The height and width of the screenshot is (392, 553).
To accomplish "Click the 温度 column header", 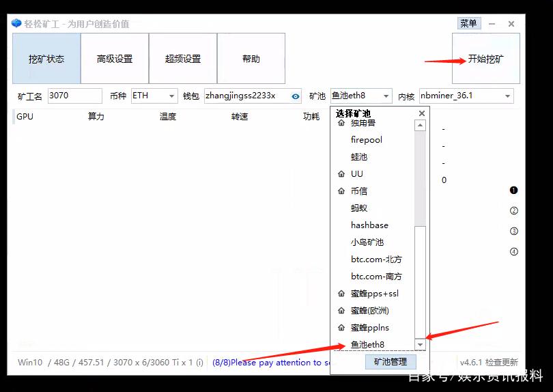I will click(168, 116).
